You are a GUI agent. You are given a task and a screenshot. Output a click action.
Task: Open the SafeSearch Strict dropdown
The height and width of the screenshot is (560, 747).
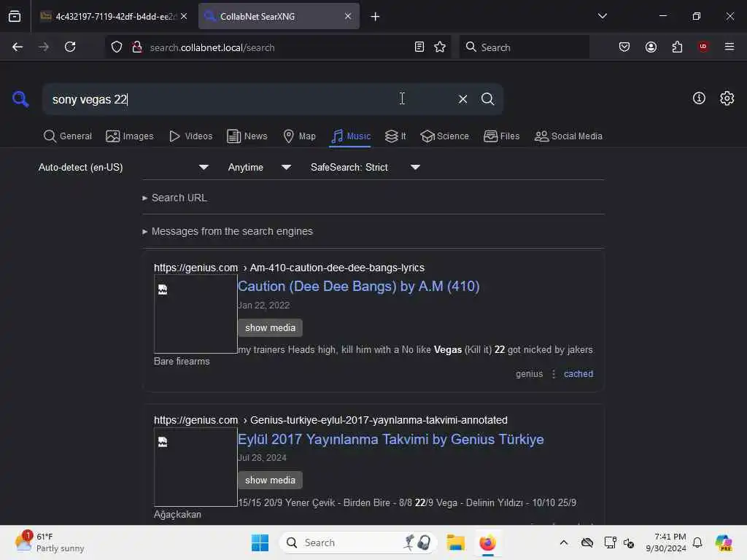click(365, 167)
